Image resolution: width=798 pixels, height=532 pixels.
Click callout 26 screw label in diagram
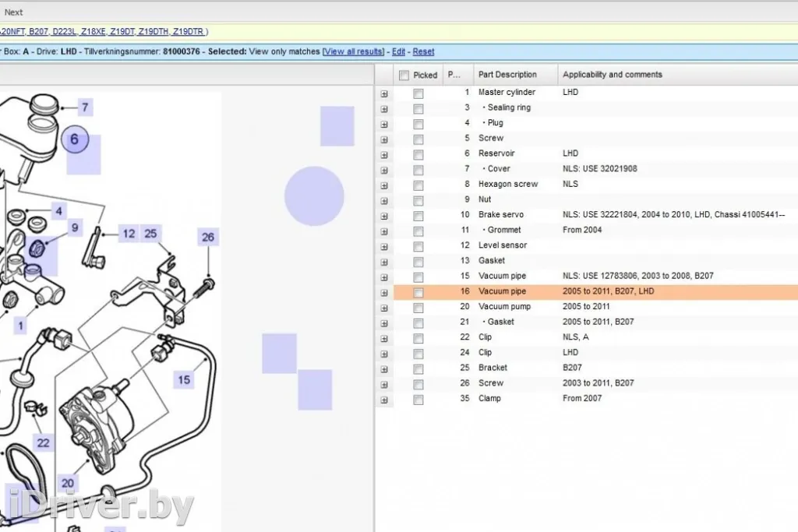pos(207,238)
